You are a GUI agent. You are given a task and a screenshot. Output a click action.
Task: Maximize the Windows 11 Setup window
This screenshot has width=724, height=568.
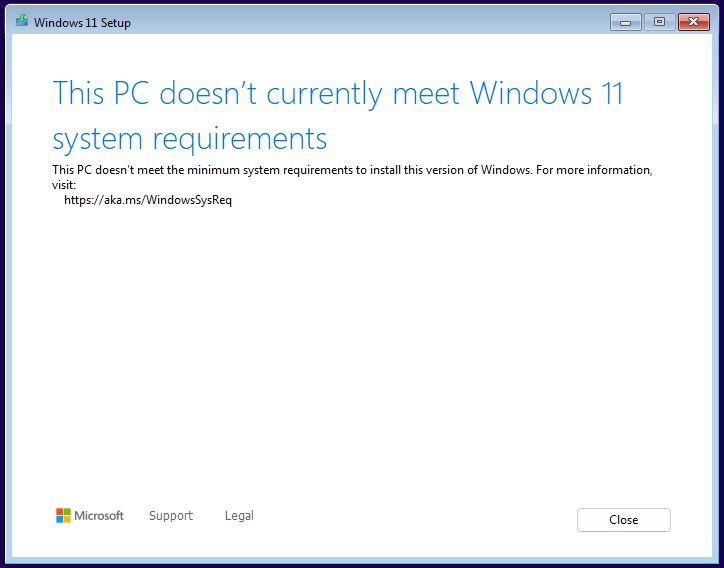point(658,22)
